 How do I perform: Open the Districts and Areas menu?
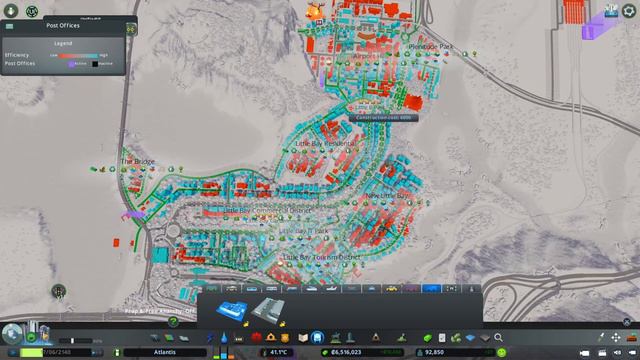coord(184,338)
